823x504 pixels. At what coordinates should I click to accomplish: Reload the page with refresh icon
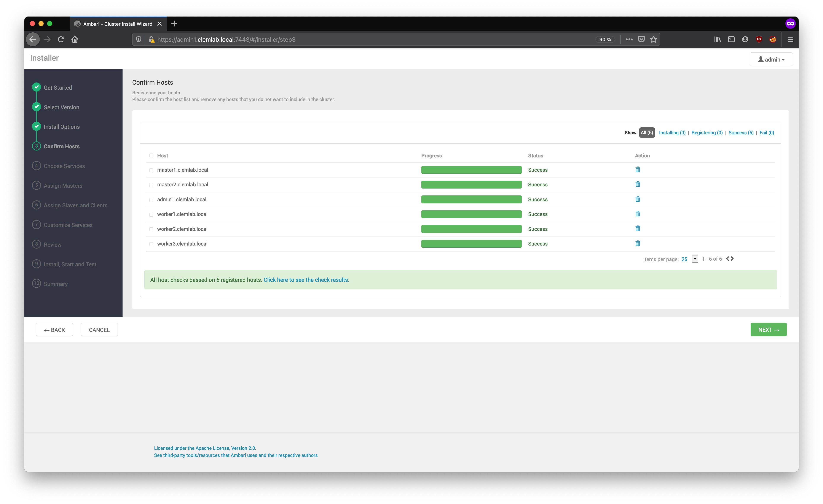click(61, 39)
